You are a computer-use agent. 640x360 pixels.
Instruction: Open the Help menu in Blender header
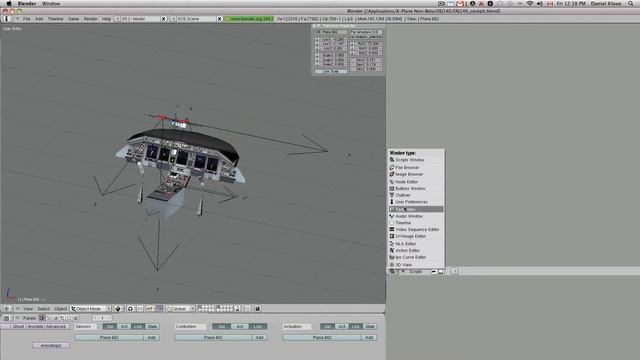[x=107, y=19]
